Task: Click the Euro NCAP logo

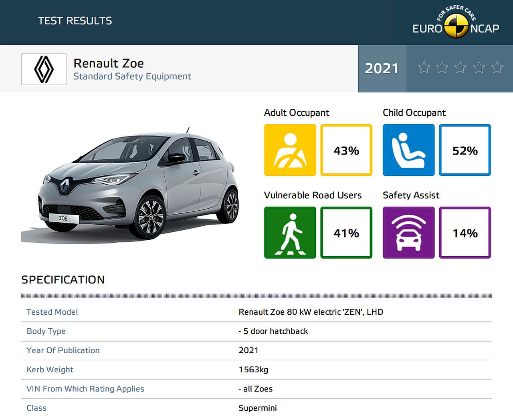Action: click(x=456, y=22)
